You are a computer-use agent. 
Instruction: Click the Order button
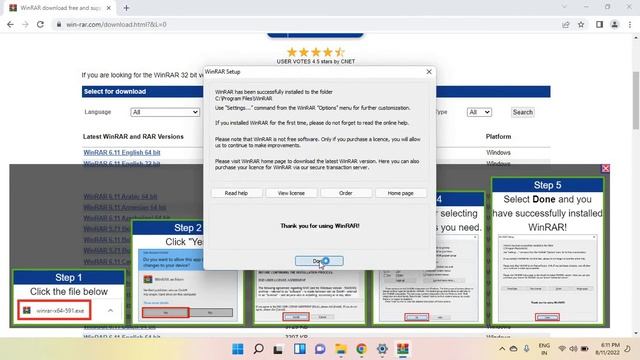[346, 193]
